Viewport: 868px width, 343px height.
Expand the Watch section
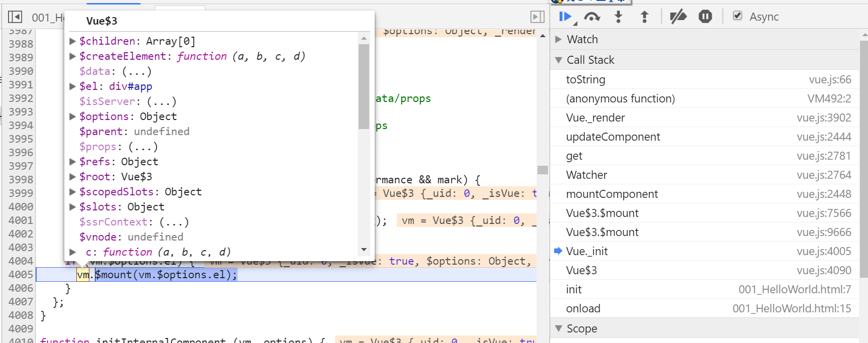coord(558,39)
